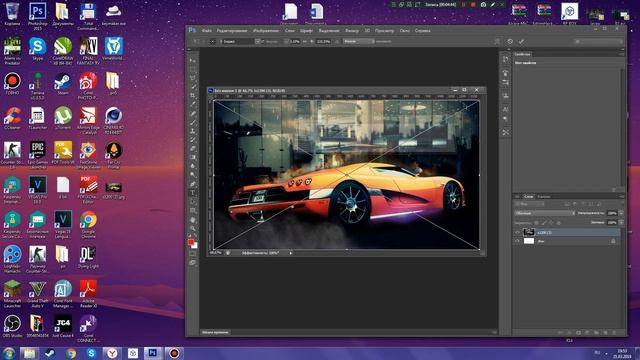
Task: Open the top collapsed panel icon beside canvas
Action: tap(505, 59)
